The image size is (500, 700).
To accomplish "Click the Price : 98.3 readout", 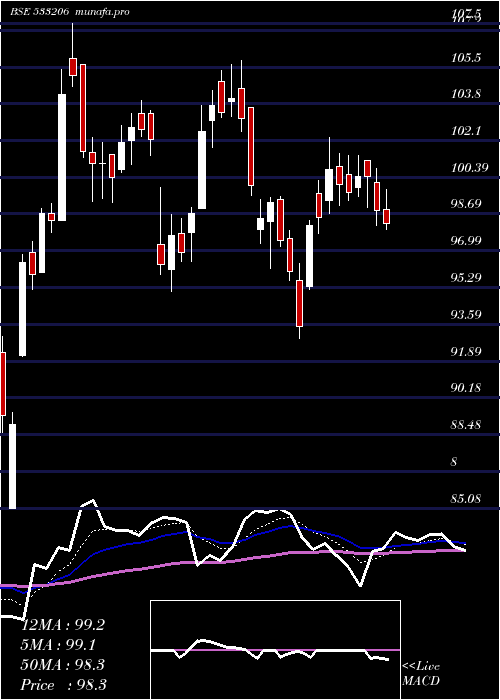I will pos(64,685).
